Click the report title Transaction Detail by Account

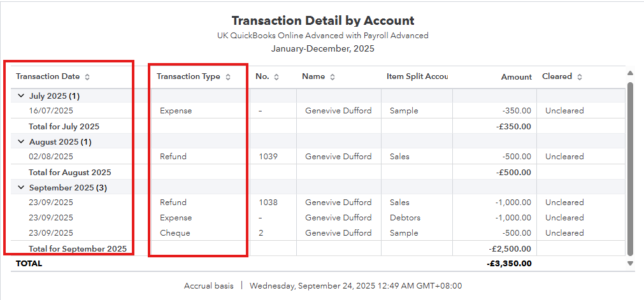(323, 21)
